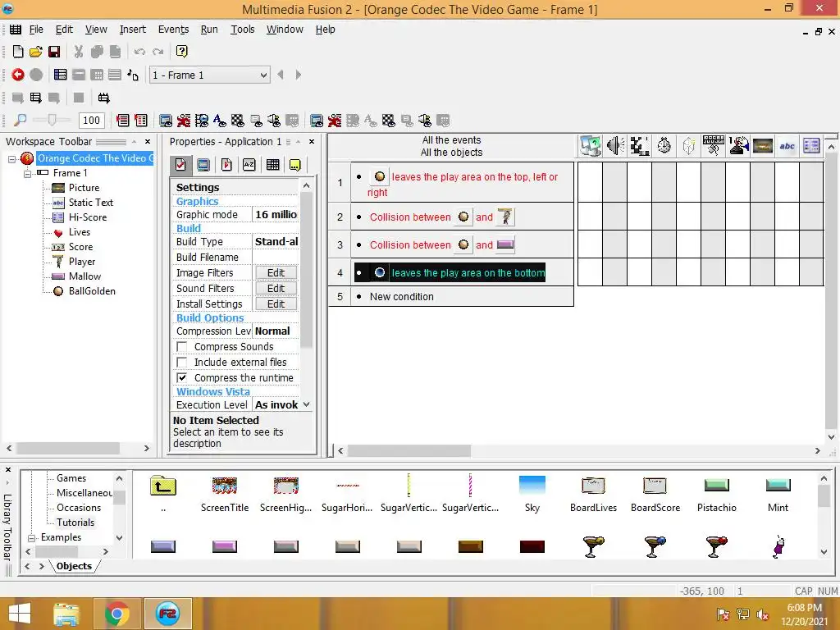Image resolution: width=840 pixels, height=630 pixels.
Task: Select the Player 1 joystick icon
Action: (738, 146)
